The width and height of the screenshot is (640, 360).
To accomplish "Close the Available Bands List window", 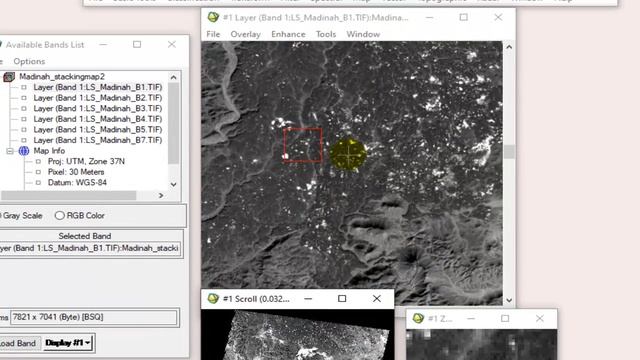I will [172, 44].
